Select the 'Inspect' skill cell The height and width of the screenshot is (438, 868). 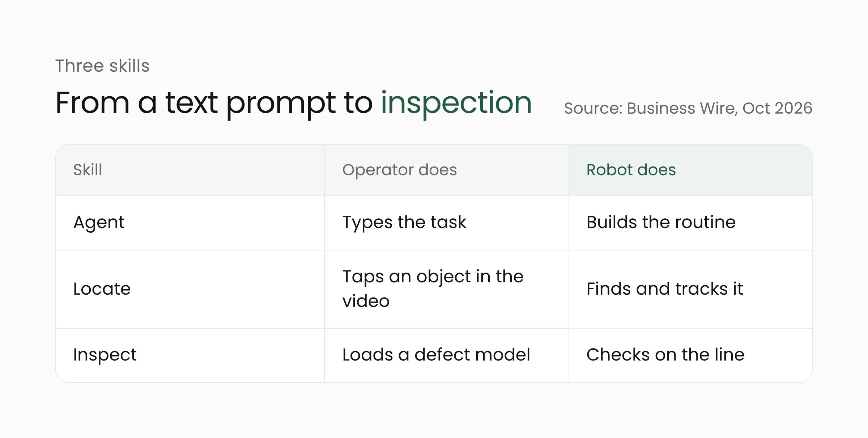(x=190, y=355)
